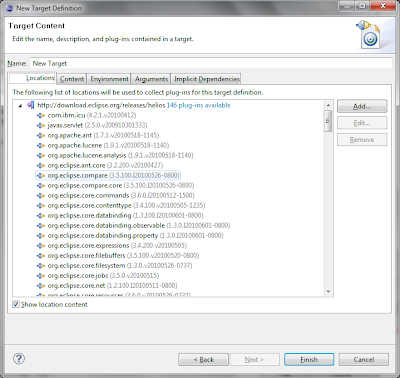Select org.eclipse.ant.core row text

click(x=105, y=165)
